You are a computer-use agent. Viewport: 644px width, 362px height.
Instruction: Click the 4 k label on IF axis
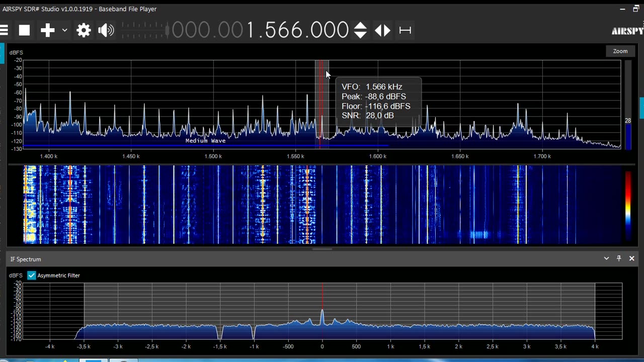(x=595, y=346)
